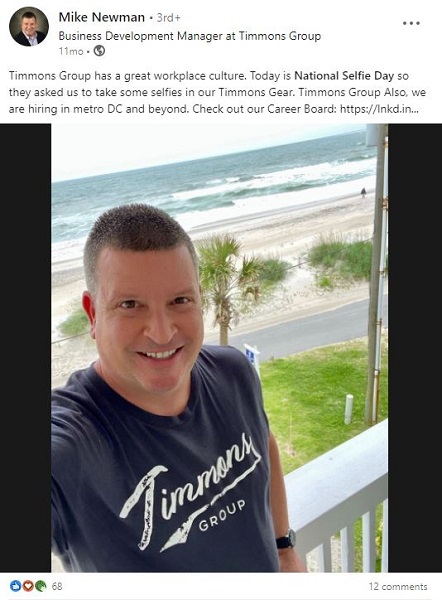Viewport: 442px width, 600px height.
Task: Click the blue thumbs-up Like reaction icon
Action: pyautogui.click(x=15, y=586)
